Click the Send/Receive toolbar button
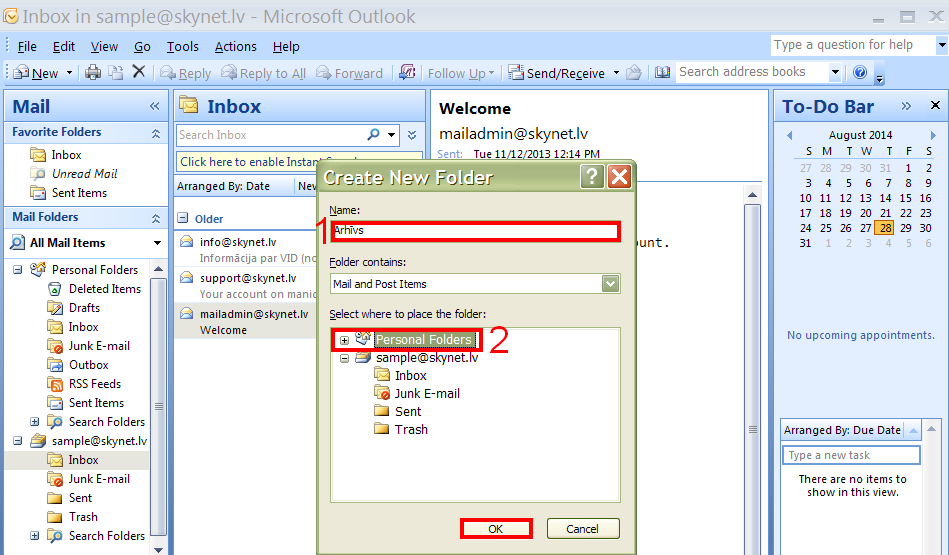This screenshot has width=949, height=555. pos(557,73)
